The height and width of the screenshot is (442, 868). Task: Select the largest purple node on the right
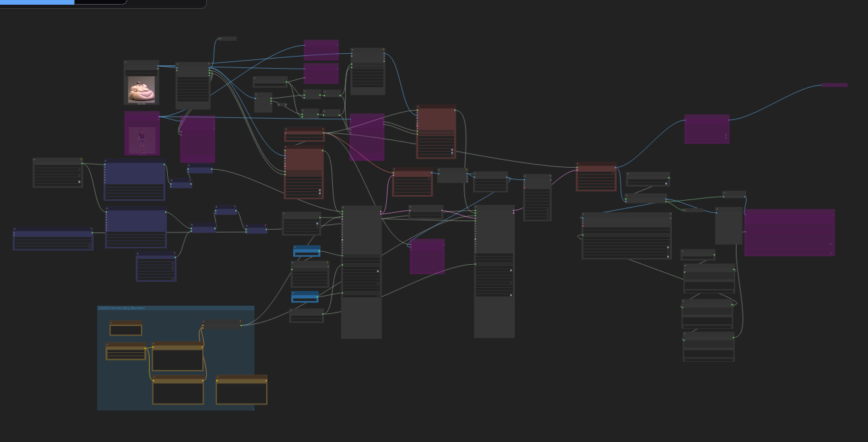789,232
